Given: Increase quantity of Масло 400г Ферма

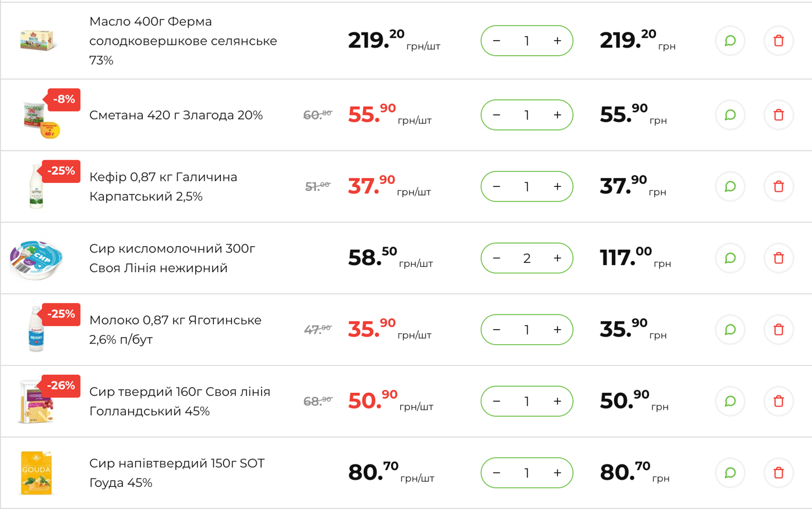Looking at the screenshot, I should click(557, 41).
